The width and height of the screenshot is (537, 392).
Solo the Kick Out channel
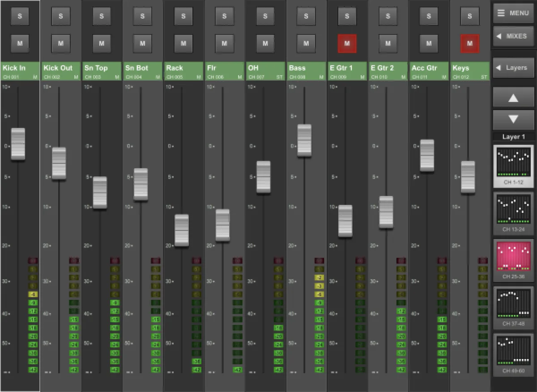[61, 16]
